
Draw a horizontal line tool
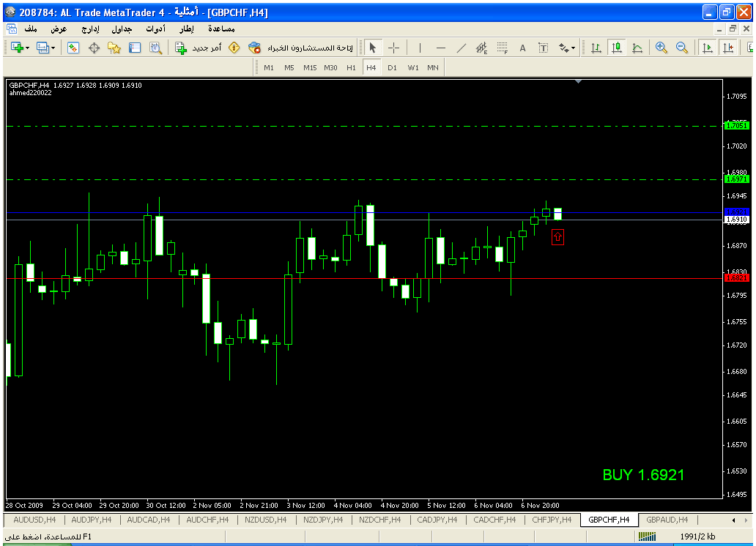pyautogui.click(x=441, y=48)
